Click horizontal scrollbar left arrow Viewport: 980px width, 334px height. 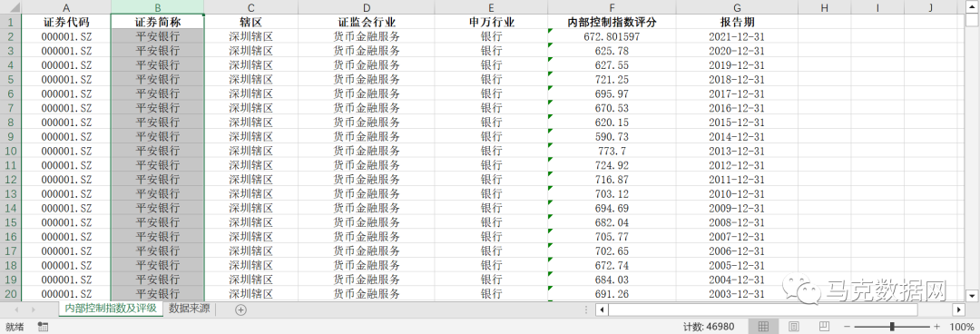602,309
